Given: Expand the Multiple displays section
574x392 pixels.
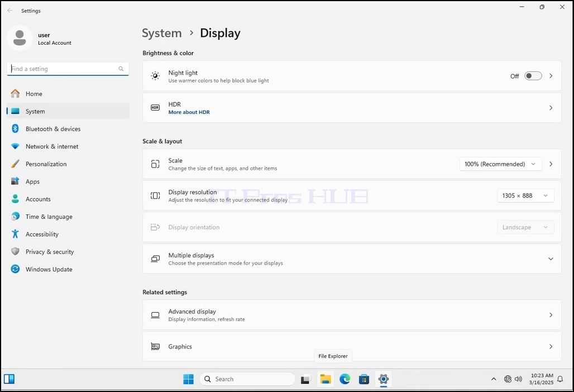Looking at the screenshot, I should click(551, 259).
